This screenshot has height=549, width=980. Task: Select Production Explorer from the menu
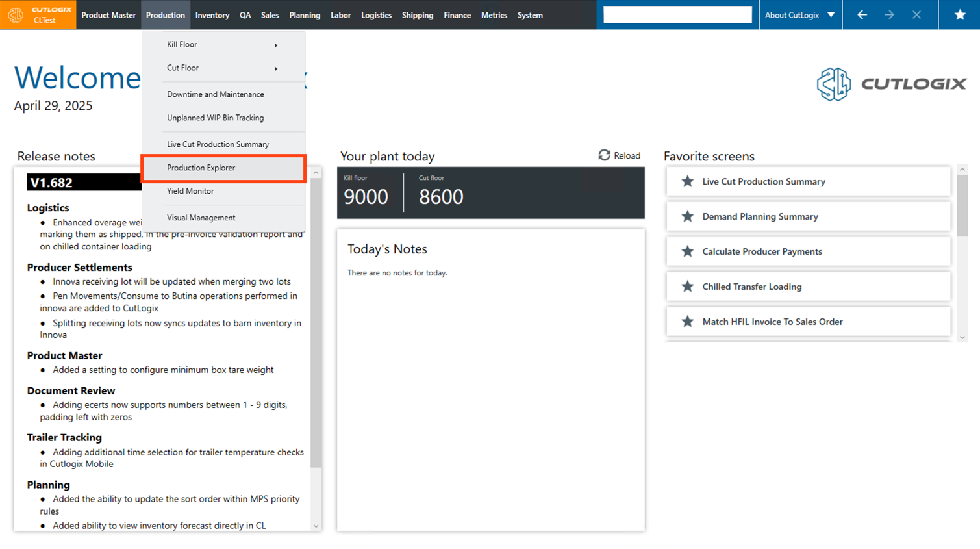point(201,168)
